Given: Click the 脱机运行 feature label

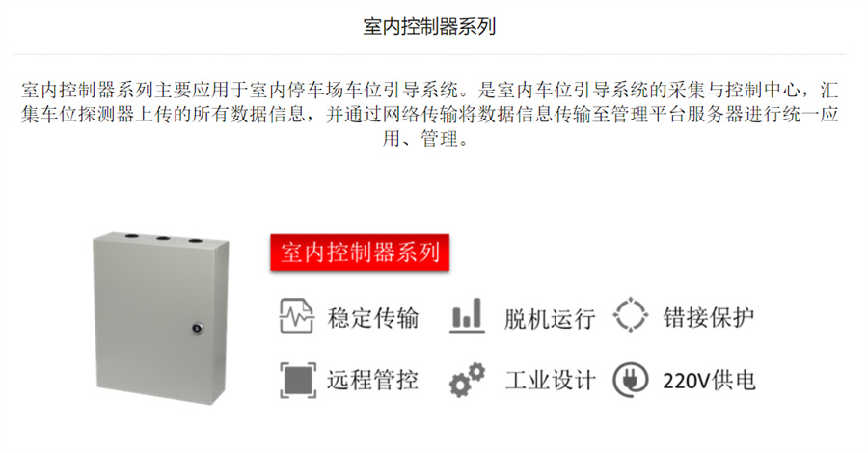Looking at the screenshot, I should (x=549, y=319).
